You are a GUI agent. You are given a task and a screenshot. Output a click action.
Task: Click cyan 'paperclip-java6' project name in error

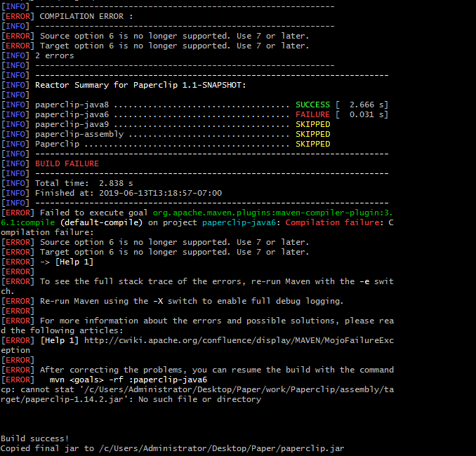point(239,222)
